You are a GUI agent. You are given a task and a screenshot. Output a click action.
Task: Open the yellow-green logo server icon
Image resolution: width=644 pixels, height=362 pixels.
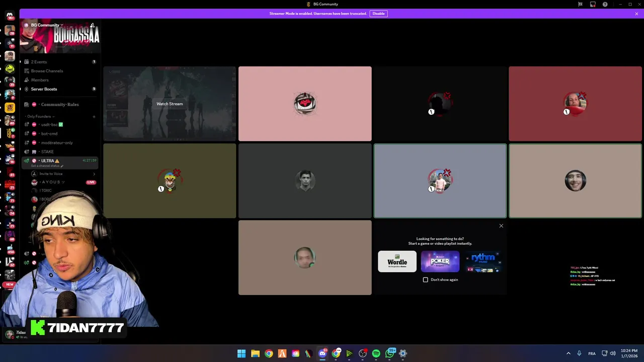[10, 69]
